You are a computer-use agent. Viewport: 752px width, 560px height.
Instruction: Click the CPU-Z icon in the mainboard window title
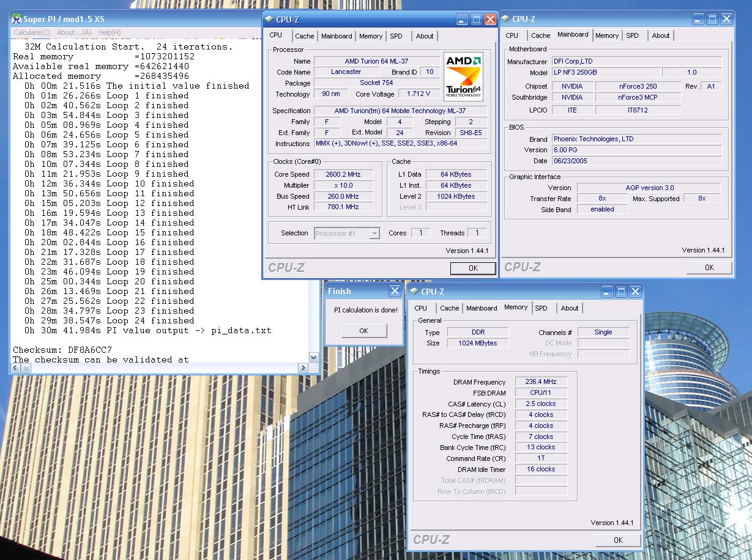tap(506, 19)
